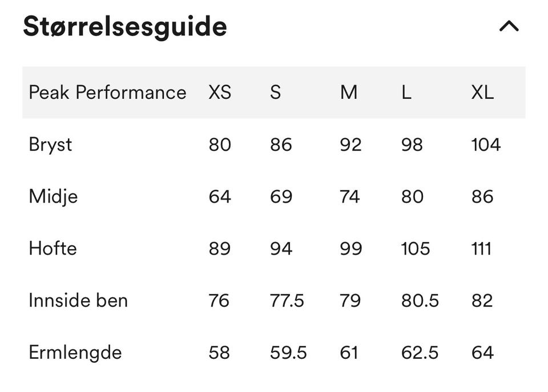Click Hofte value 105 for L
Viewport: 548px width, 392px height.
click(x=415, y=248)
